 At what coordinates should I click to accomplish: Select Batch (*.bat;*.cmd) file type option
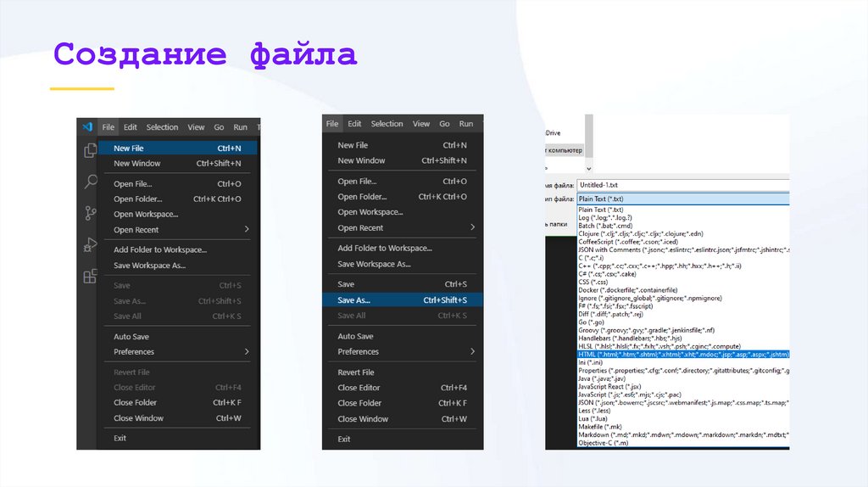tap(683, 226)
